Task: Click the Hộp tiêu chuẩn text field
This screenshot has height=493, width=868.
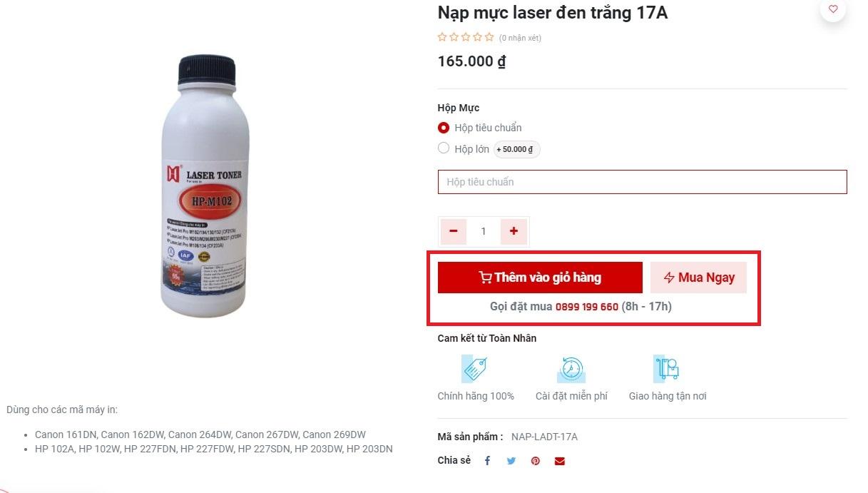Action: coord(642,182)
